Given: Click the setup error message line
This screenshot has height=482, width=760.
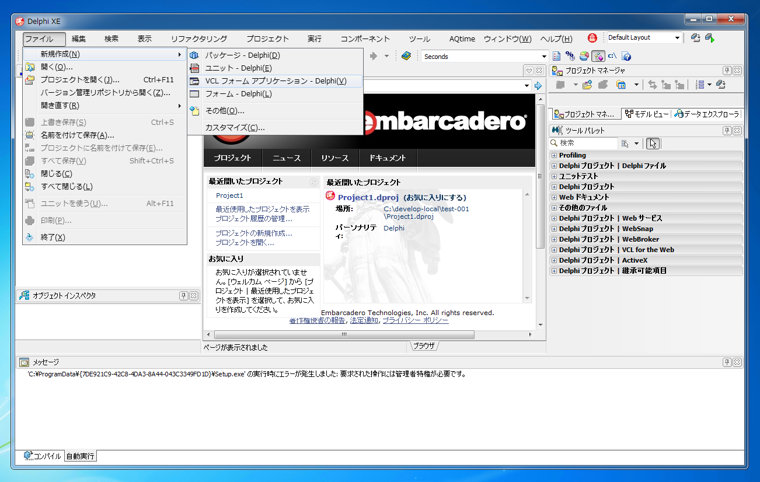Looking at the screenshot, I should pos(247,374).
